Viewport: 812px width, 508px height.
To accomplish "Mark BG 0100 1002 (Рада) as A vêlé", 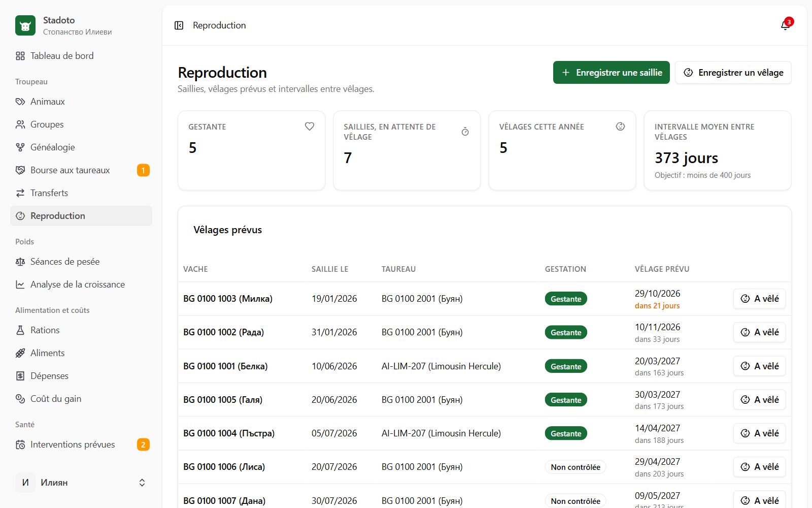I will click(x=760, y=332).
